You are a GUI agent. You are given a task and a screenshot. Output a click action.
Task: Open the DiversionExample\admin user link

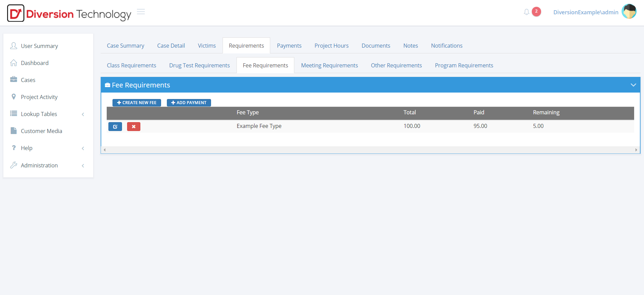(586, 12)
